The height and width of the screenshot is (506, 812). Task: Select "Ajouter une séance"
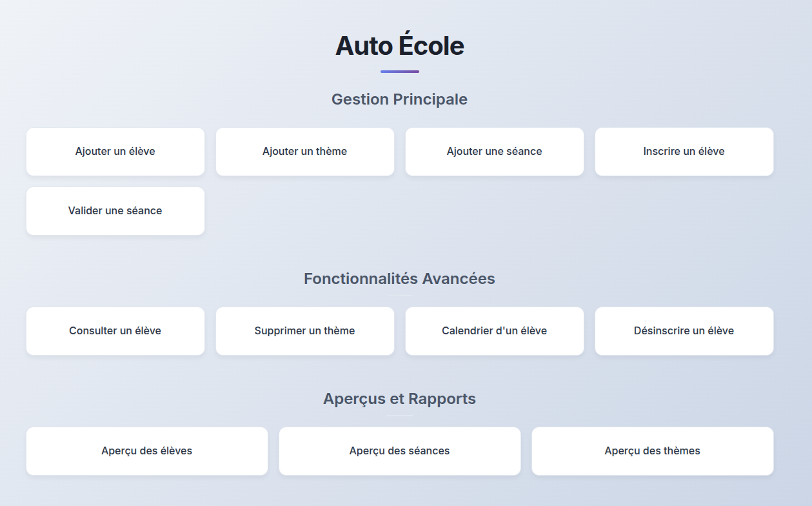[494, 151]
